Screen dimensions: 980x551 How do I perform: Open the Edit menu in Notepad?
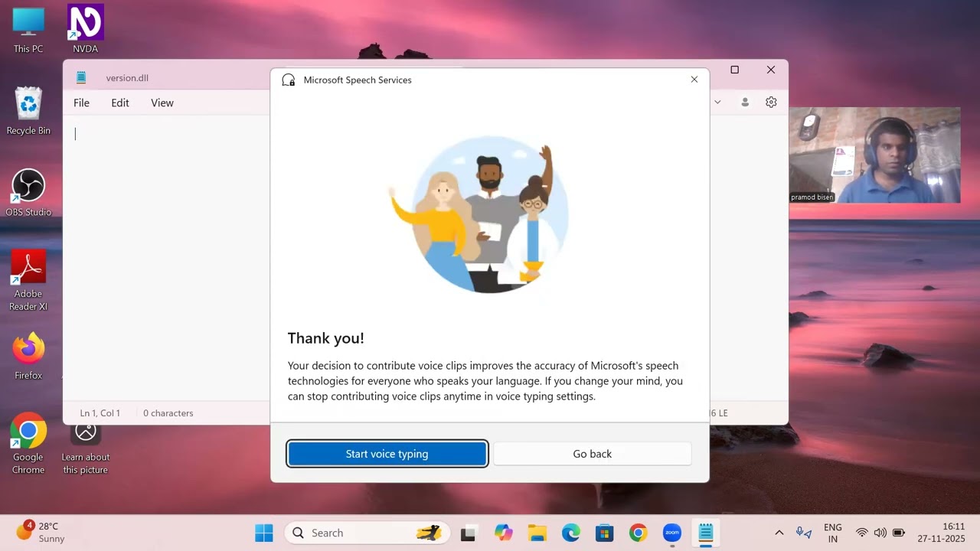point(120,103)
